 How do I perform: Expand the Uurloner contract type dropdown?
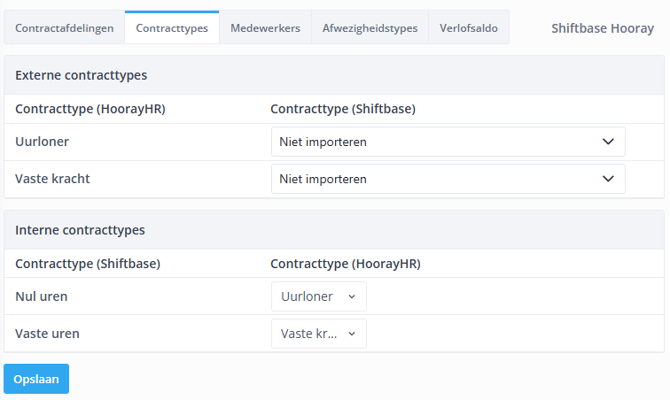click(x=447, y=142)
